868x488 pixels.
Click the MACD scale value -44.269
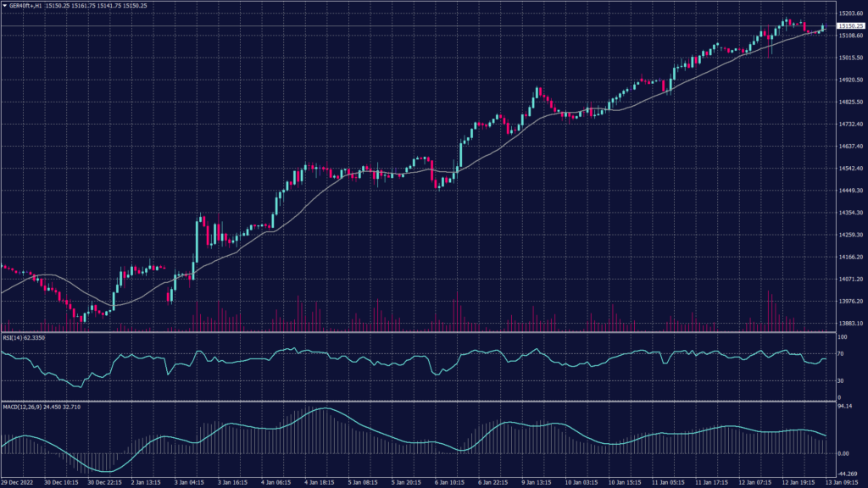[848, 474]
